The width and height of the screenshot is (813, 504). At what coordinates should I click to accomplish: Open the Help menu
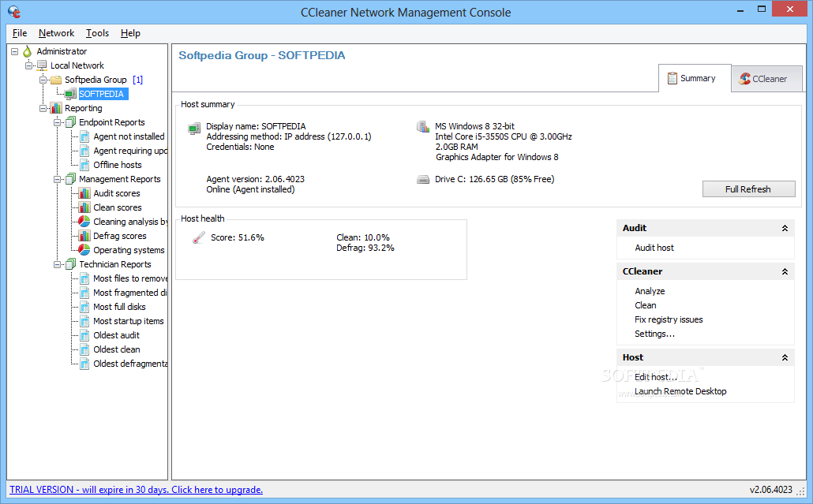click(x=131, y=33)
